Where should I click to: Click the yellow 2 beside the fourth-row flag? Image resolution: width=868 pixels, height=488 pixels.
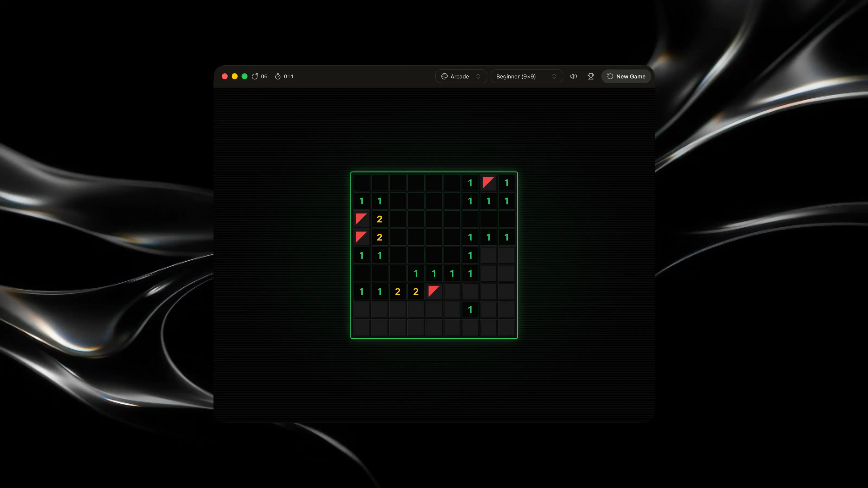(379, 237)
